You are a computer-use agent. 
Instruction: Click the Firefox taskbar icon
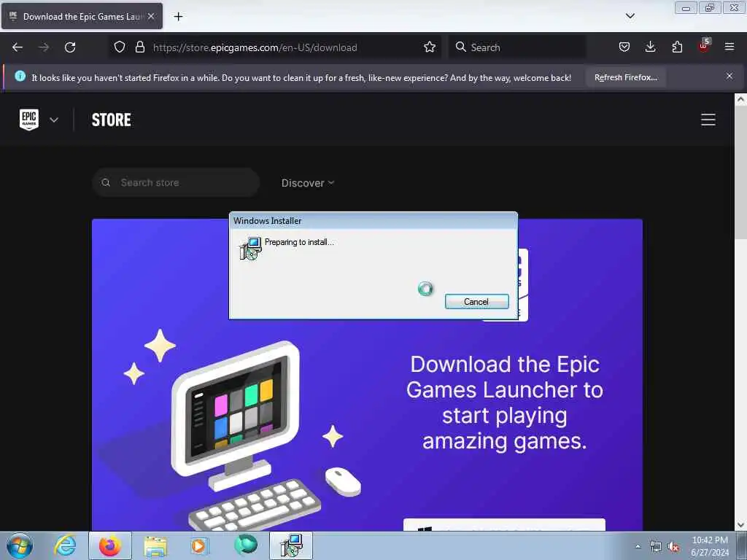[x=110, y=545]
